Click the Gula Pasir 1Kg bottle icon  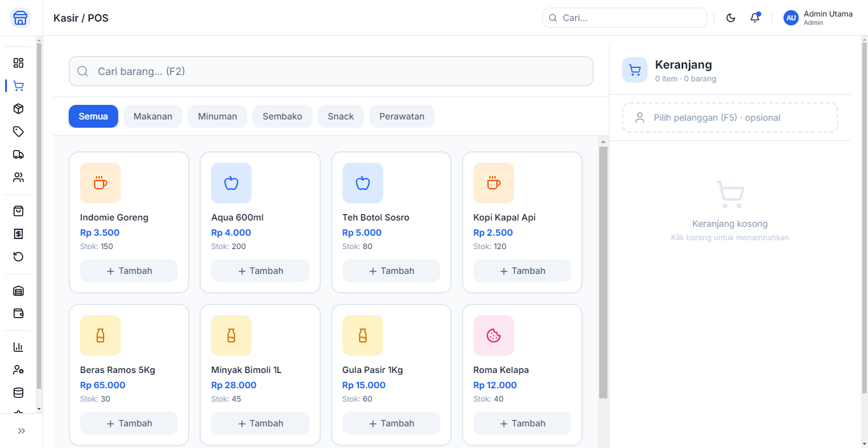(363, 336)
